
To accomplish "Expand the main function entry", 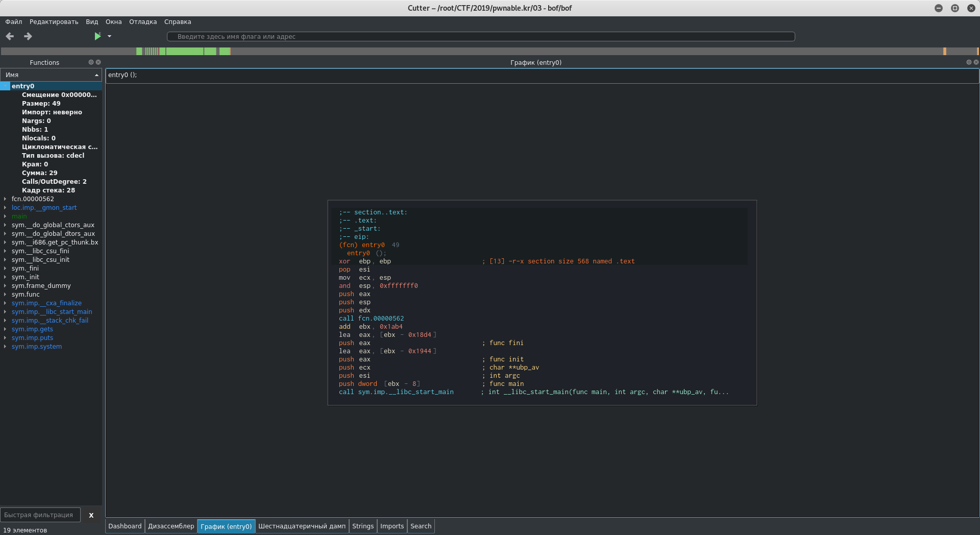I will coord(5,216).
